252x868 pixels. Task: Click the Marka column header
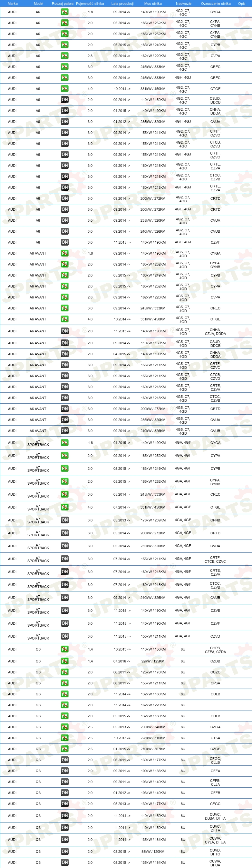tap(13, 4)
